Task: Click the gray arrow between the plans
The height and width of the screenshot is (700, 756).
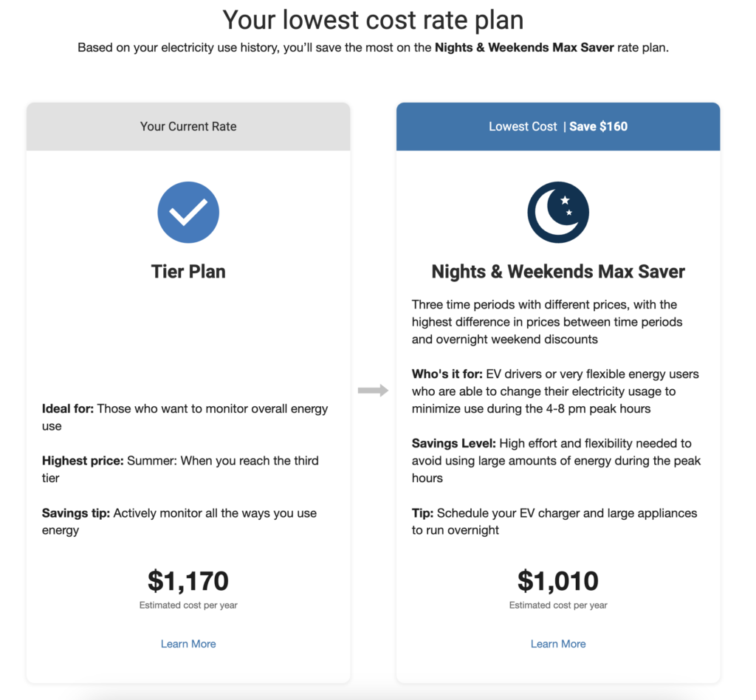Action: pos(373,390)
